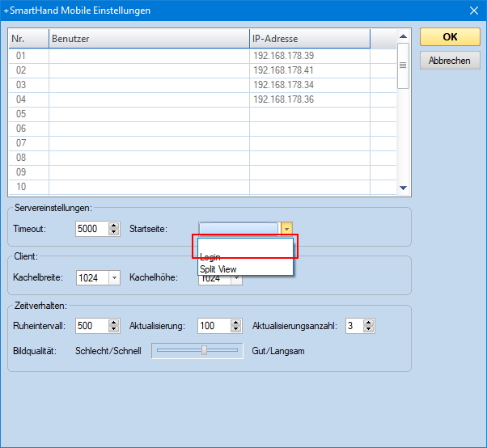Click the Timeout value field
Viewport: 487px width, 448px height.
87,229
